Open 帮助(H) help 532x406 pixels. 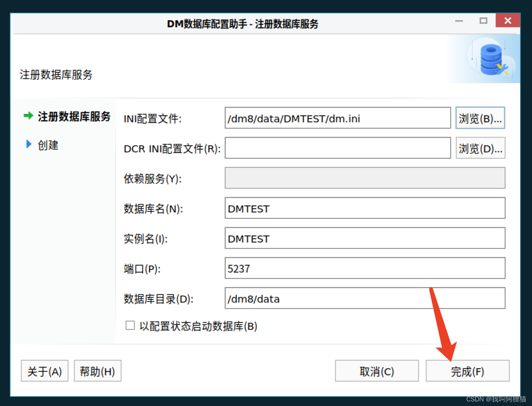tap(97, 371)
